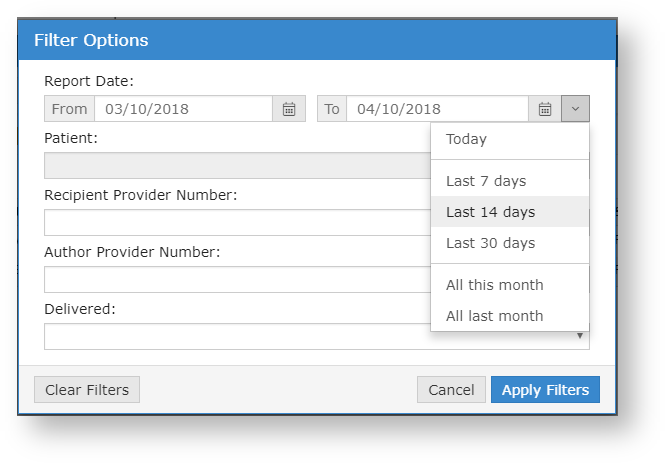Click the From date field showing 03/10/2018
The height and width of the screenshot is (464, 666).
[x=183, y=109]
